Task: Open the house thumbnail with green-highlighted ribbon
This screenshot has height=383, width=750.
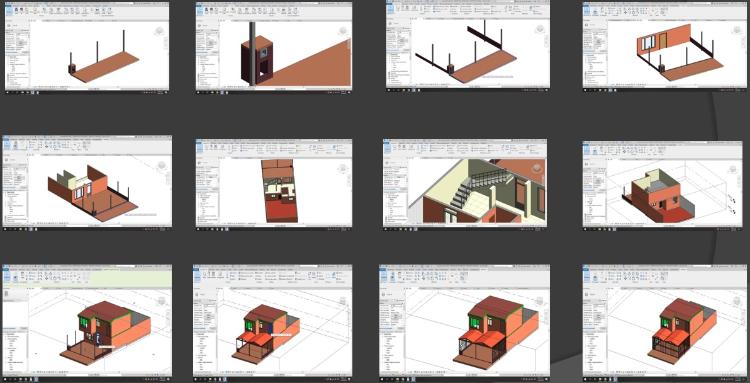Action: point(87,323)
